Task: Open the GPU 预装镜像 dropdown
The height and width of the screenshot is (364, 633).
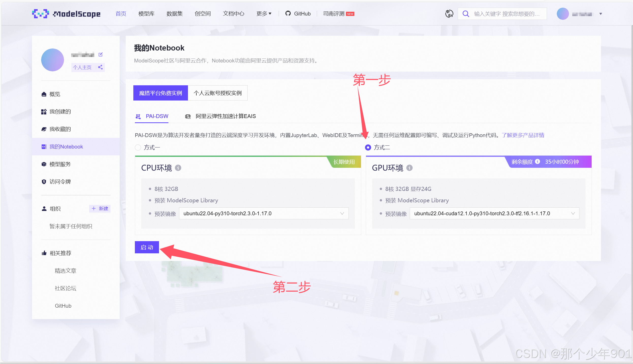Action: 494,213
